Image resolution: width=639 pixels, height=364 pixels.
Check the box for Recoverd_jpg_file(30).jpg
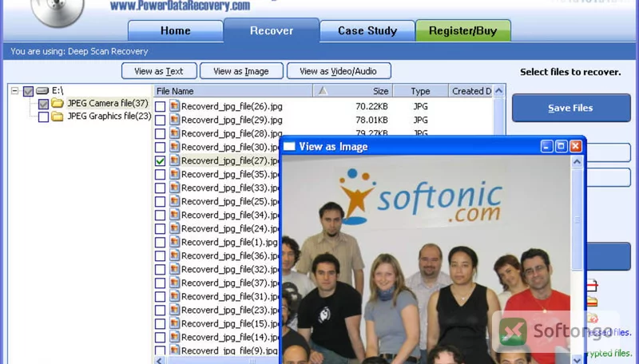[x=161, y=148]
